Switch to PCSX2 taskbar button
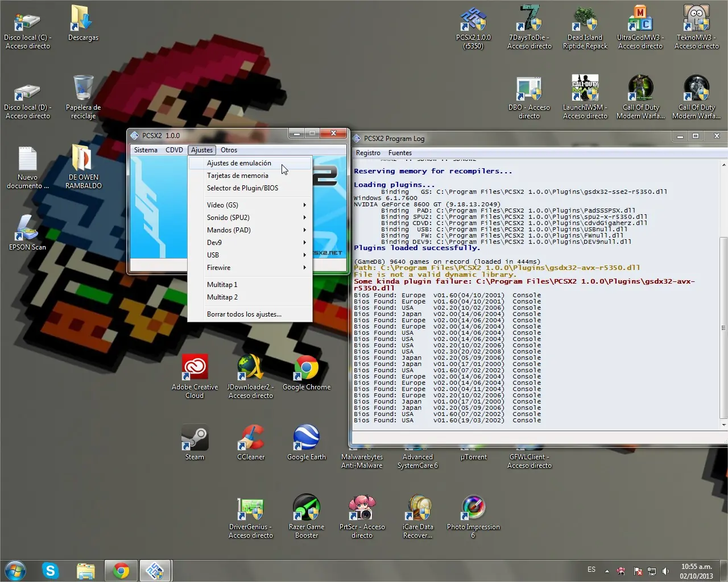 click(x=155, y=571)
